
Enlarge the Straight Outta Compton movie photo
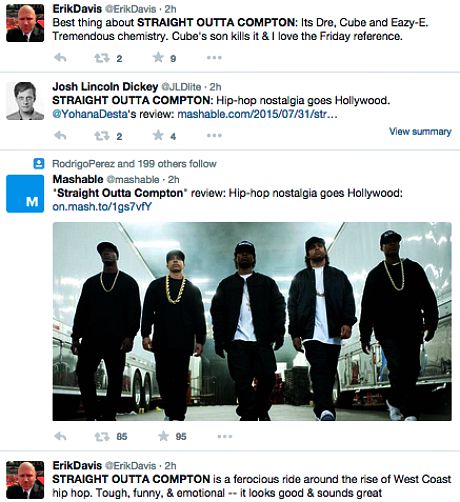coord(252,321)
